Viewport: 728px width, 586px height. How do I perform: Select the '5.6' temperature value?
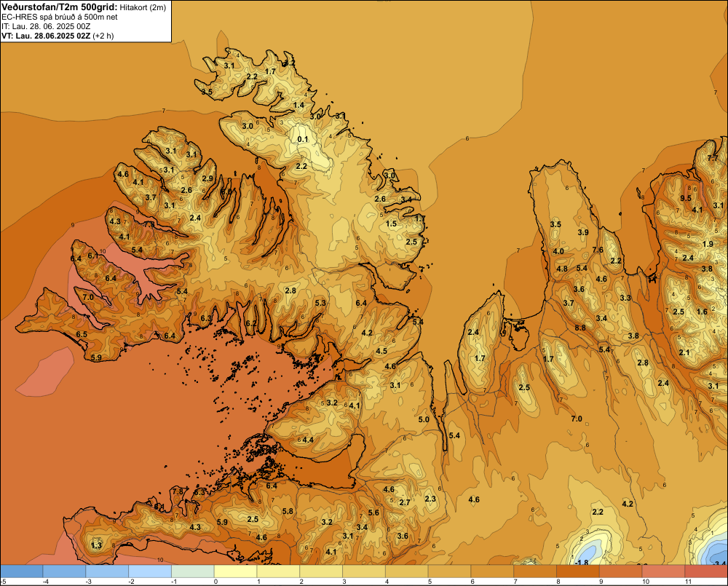(x=373, y=512)
